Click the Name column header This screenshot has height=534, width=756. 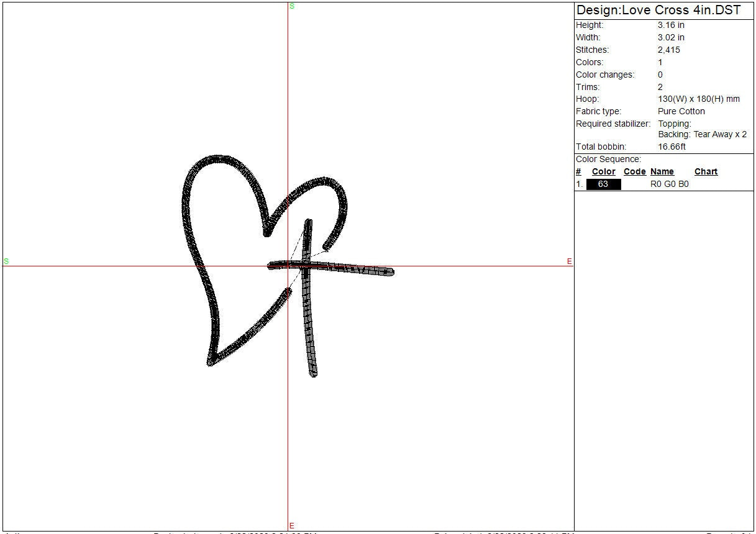(x=662, y=172)
